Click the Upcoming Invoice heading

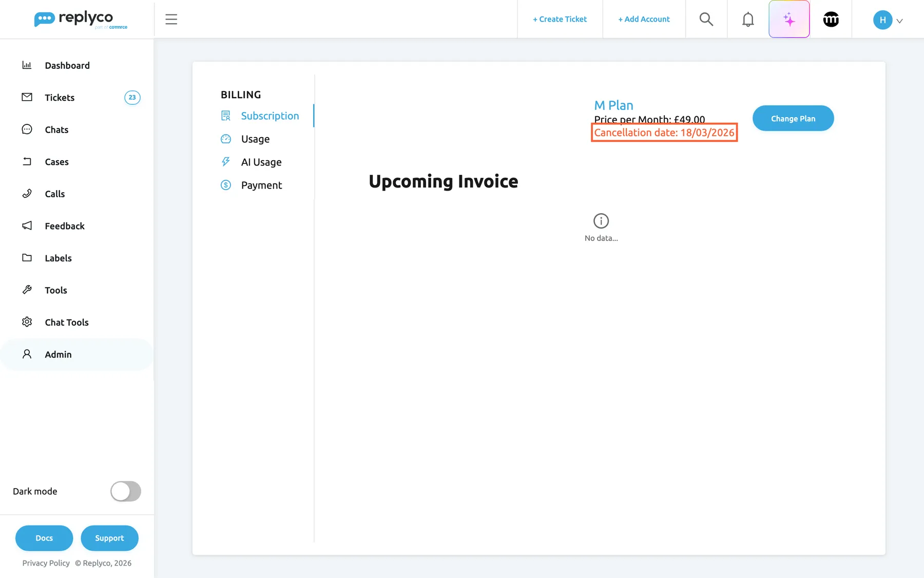[x=444, y=181]
